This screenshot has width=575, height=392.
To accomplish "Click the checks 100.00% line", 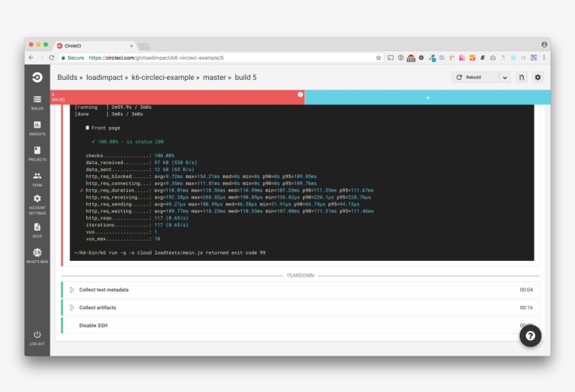I will (x=130, y=156).
